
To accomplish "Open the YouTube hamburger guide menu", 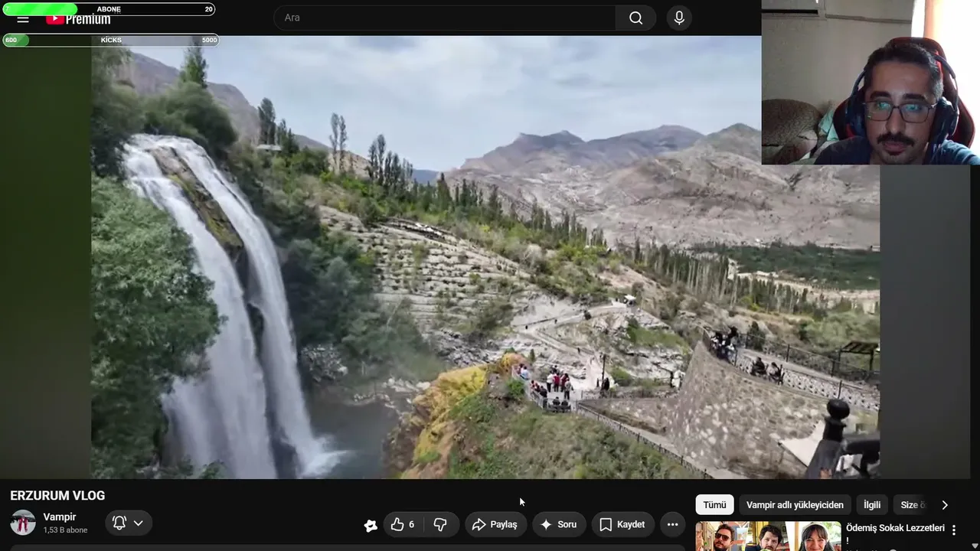I will pyautogui.click(x=23, y=19).
